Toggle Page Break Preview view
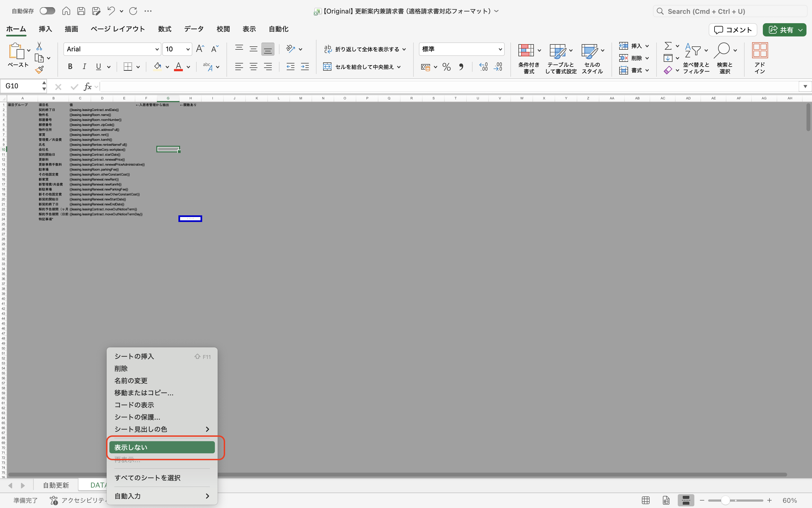 coord(686,500)
